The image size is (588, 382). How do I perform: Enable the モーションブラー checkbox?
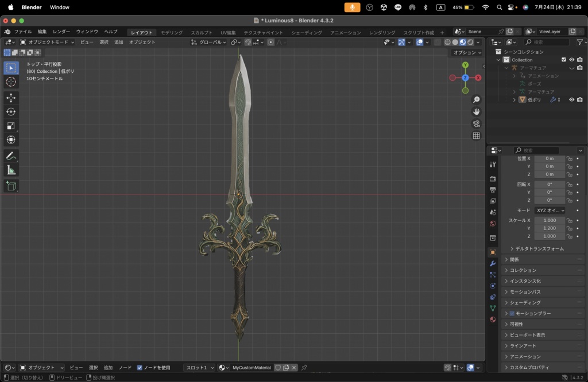click(513, 313)
